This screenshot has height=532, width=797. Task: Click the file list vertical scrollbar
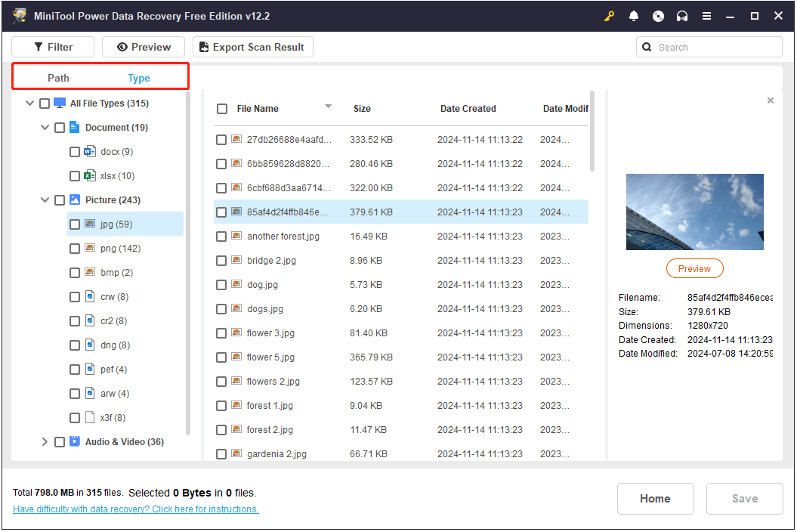point(592,131)
